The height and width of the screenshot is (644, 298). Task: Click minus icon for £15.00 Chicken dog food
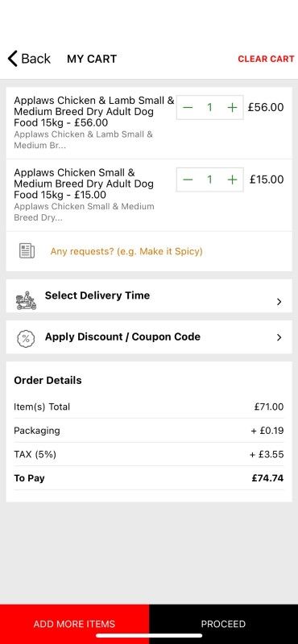coord(188,180)
